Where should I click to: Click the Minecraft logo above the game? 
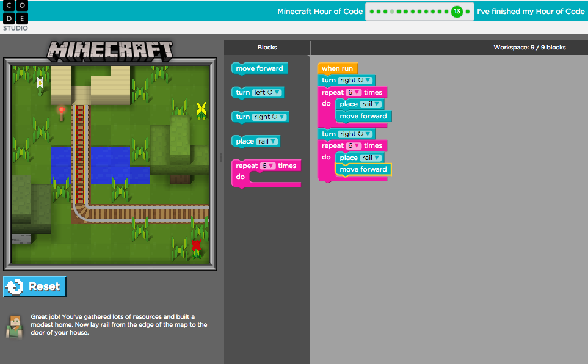click(110, 51)
